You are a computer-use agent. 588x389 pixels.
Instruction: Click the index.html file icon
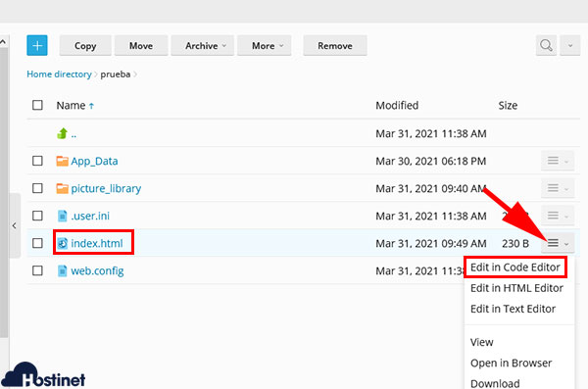(x=63, y=243)
